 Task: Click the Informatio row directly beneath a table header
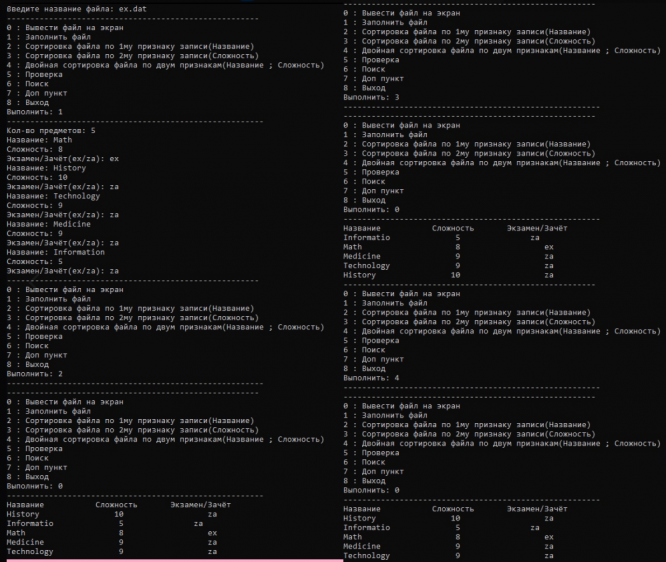441,237
